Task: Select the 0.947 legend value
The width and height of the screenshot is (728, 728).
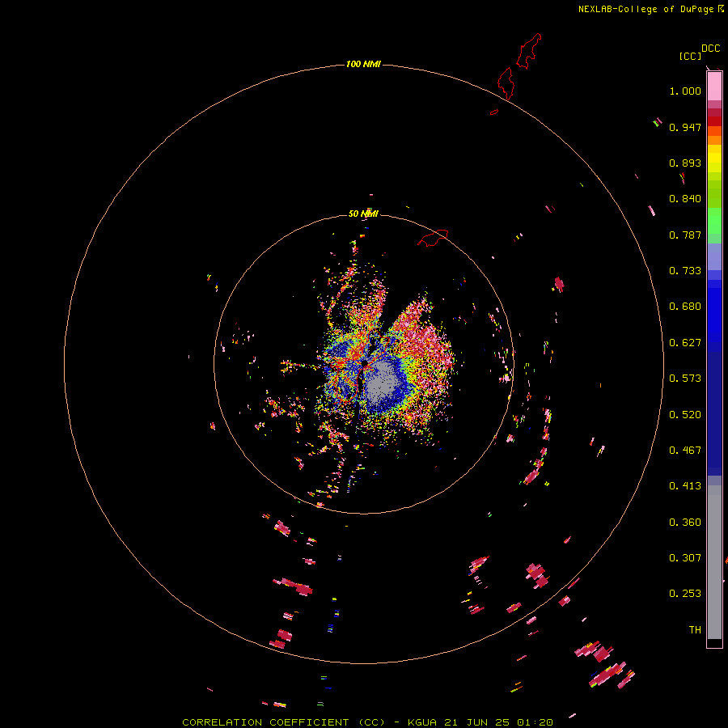Action: tap(685, 127)
